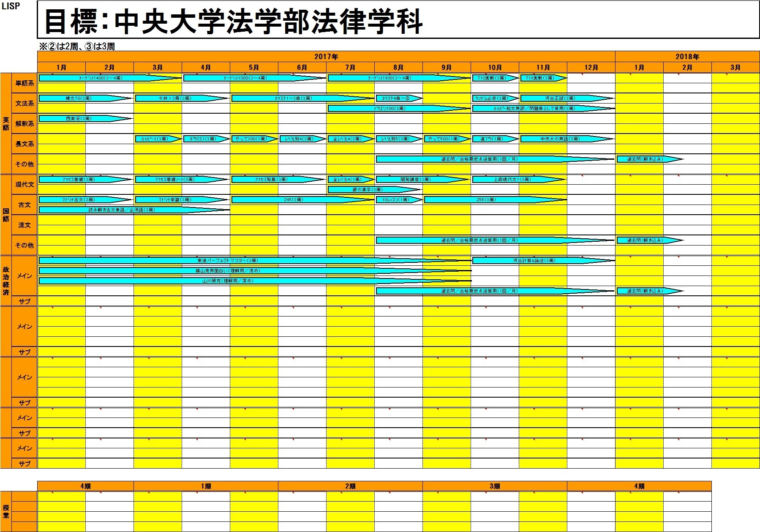Click the 現代文 row label
Image resolution: width=760 pixels, height=532 pixels.
[x=25, y=185]
